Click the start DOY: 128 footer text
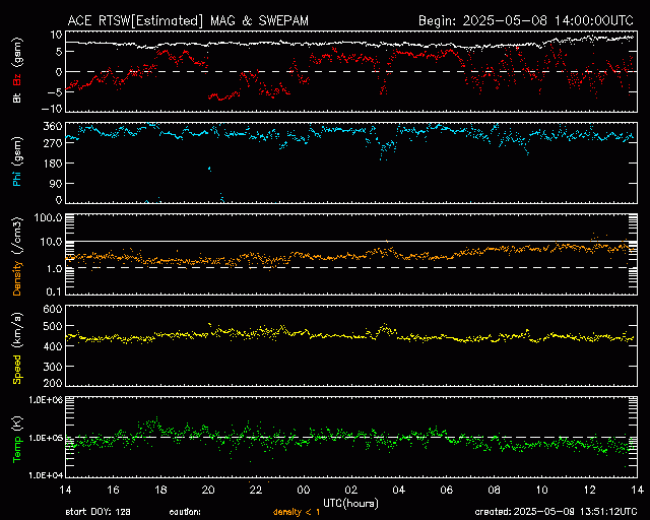The width and height of the screenshot is (650, 520). tap(98, 512)
